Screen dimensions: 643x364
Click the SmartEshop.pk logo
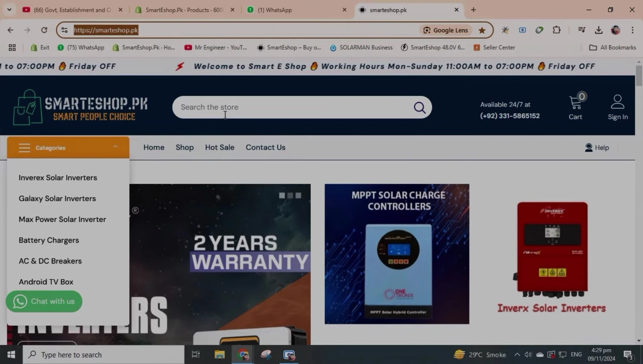(x=80, y=107)
